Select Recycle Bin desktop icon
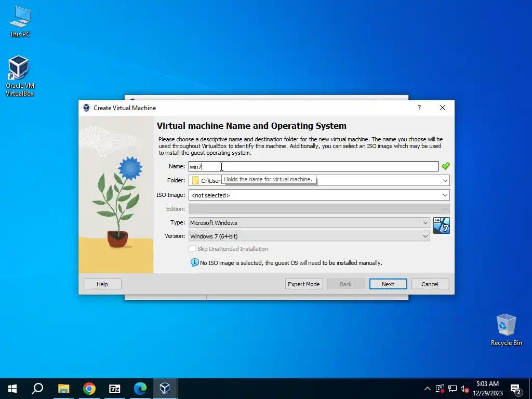The height and width of the screenshot is (399, 532). pos(506,330)
